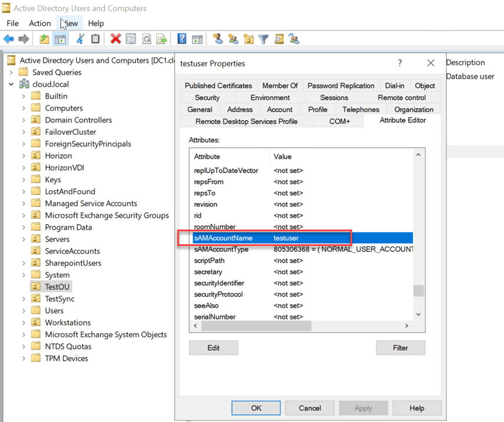Collapse the cloud.local domain node

(x=12, y=84)
